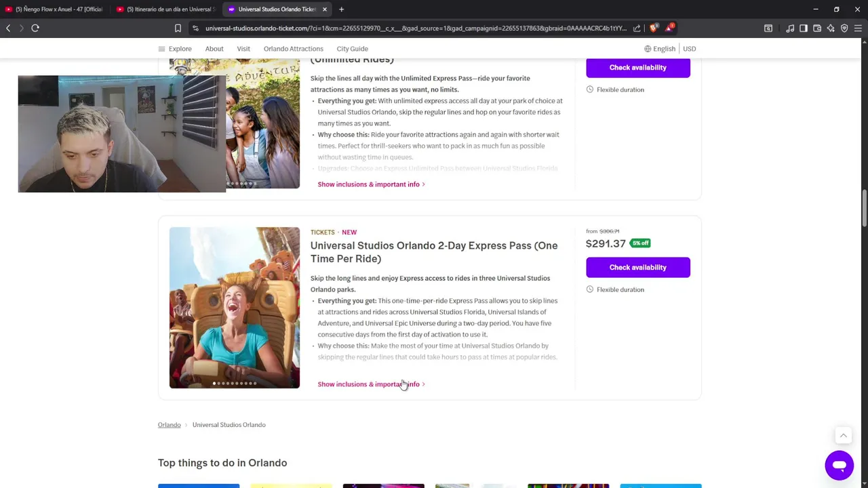The width and height of the screenshot is (868, 488).
Task: Open the media control music note icon
Action: click(x=790, y=28)
